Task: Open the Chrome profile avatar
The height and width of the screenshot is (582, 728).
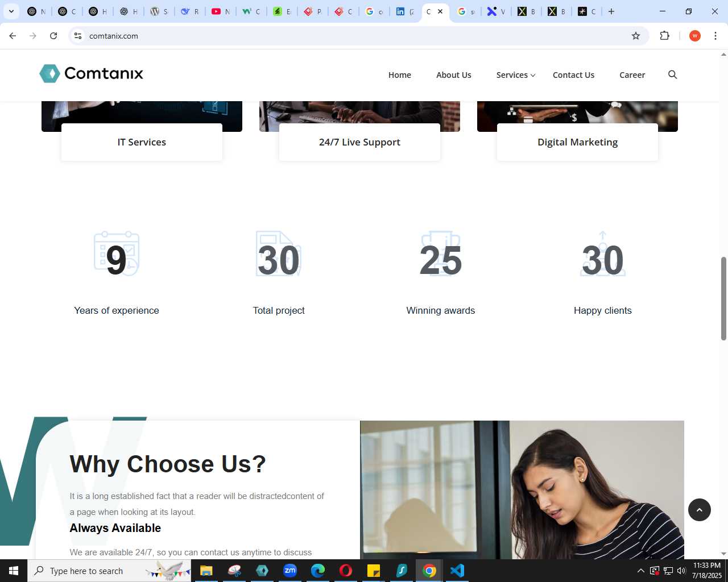Action: point(694,36)
